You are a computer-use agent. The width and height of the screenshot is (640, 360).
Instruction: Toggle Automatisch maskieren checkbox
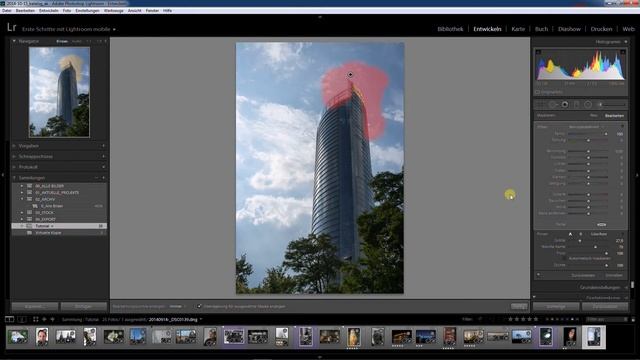pyautogui.click(x=564, y=258)
